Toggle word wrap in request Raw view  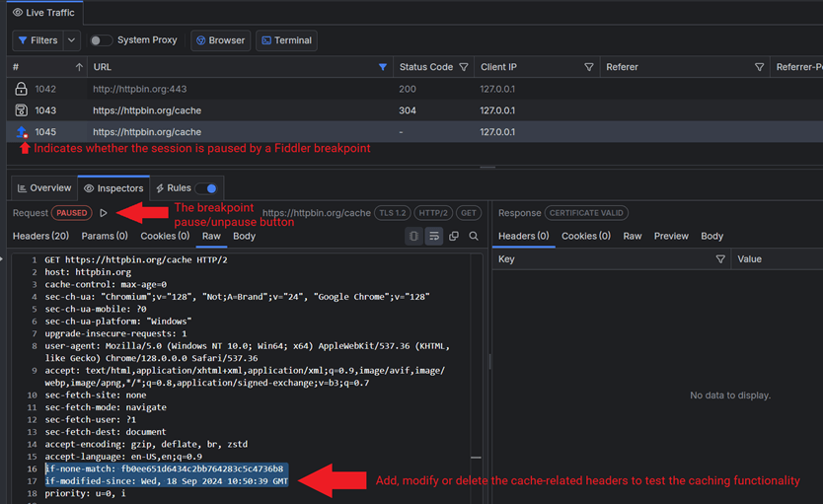pyautogui.click(x=434, y=236)
